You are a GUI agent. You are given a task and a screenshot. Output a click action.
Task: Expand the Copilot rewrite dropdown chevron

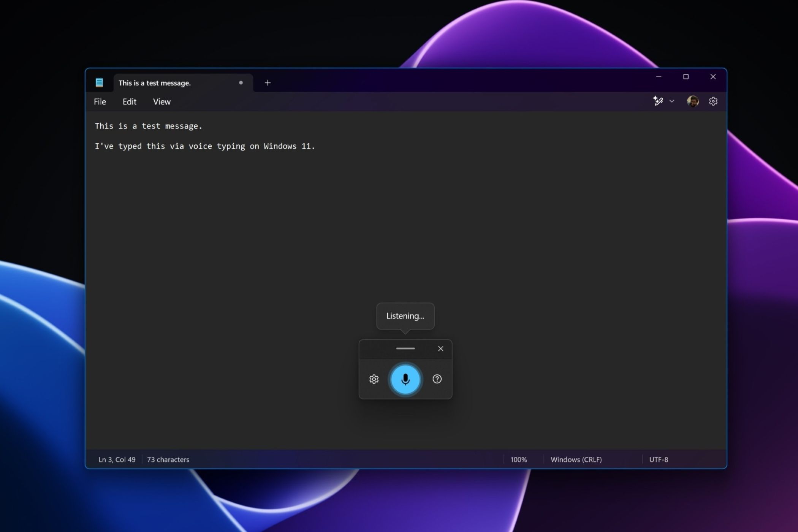point(672,101)
